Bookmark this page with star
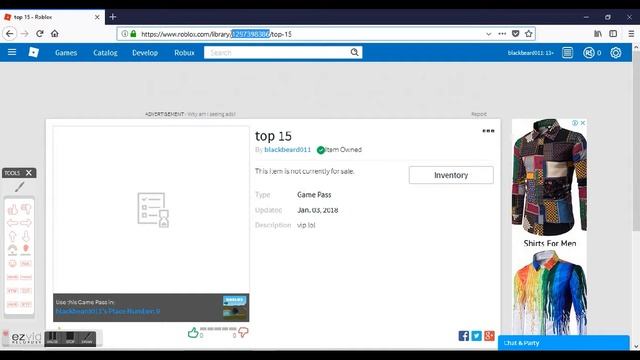The image size is (640, 360). 529,34
